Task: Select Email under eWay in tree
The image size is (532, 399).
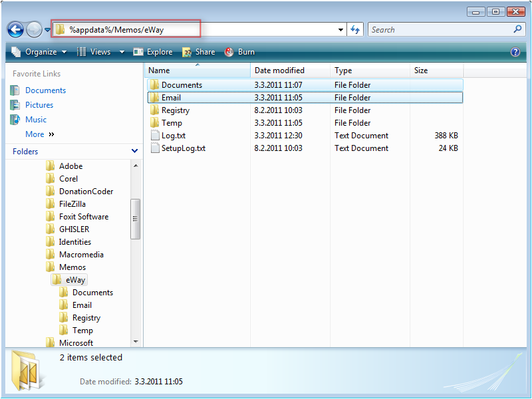Action: click(82, 305)
